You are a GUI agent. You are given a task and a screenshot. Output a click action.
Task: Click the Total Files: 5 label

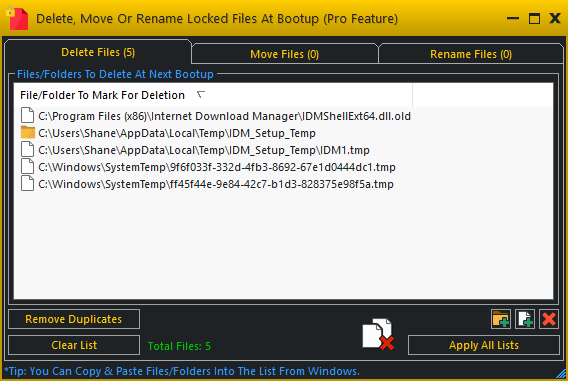179,346
